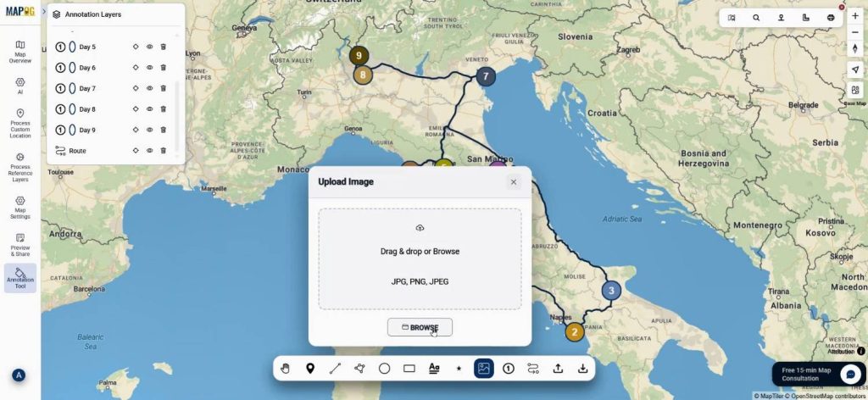This screenshot has height=400, width=868.
Task: Click the Day 6 layer label
Action: coord(87,68)
